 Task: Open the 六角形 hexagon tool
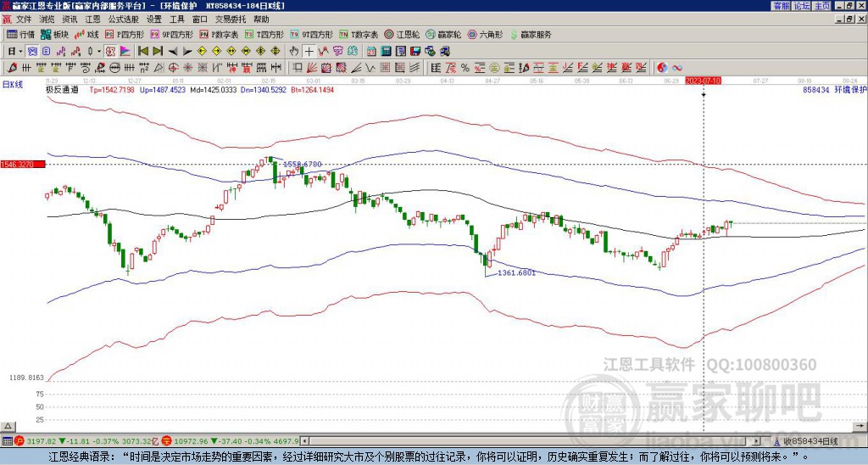485,34
